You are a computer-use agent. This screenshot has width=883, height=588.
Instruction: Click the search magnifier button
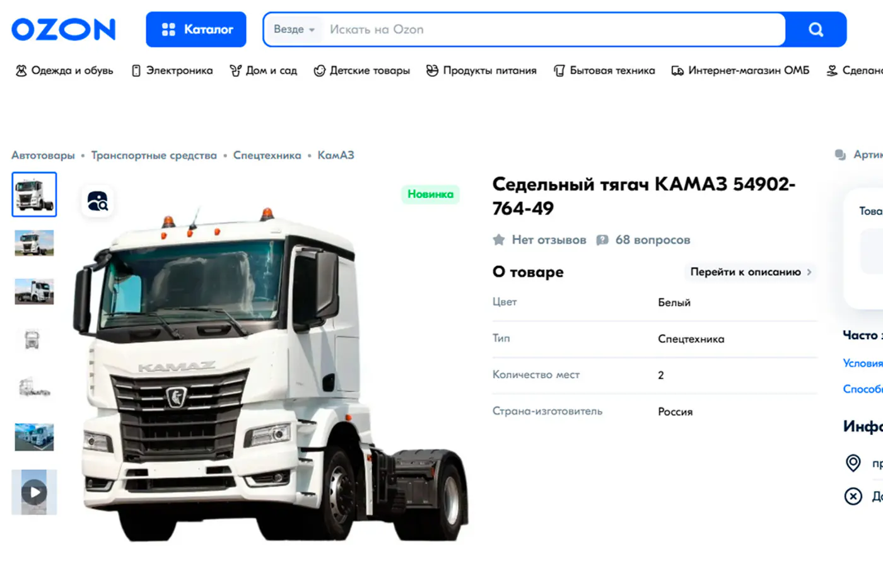(x=816, y=30)
